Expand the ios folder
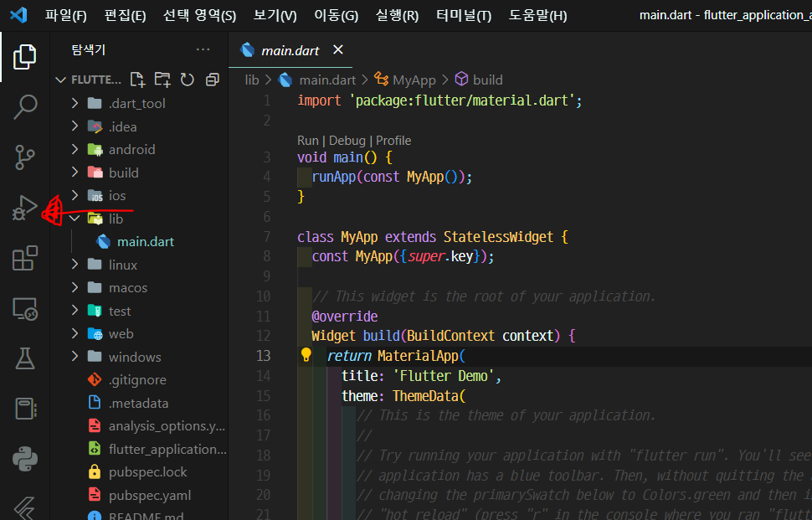This screenshot has height=520, width=812. (75, 195)
